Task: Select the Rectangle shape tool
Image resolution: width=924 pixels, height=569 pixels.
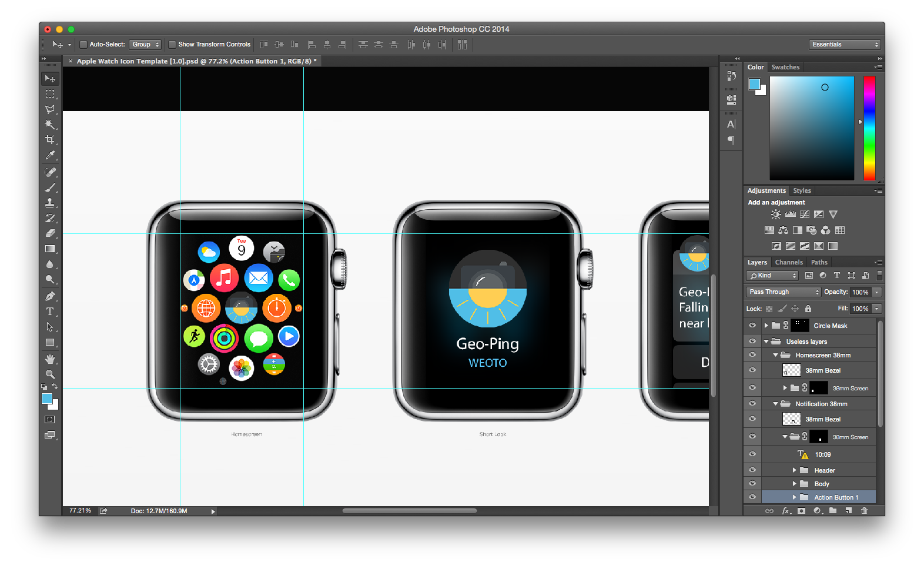Action: [x=50, y=342]
